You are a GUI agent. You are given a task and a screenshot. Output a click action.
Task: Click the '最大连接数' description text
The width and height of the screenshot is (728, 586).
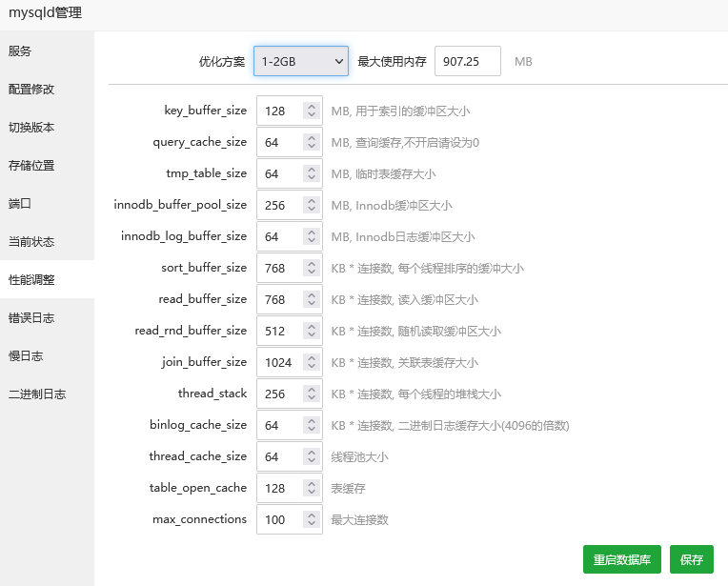359,519
